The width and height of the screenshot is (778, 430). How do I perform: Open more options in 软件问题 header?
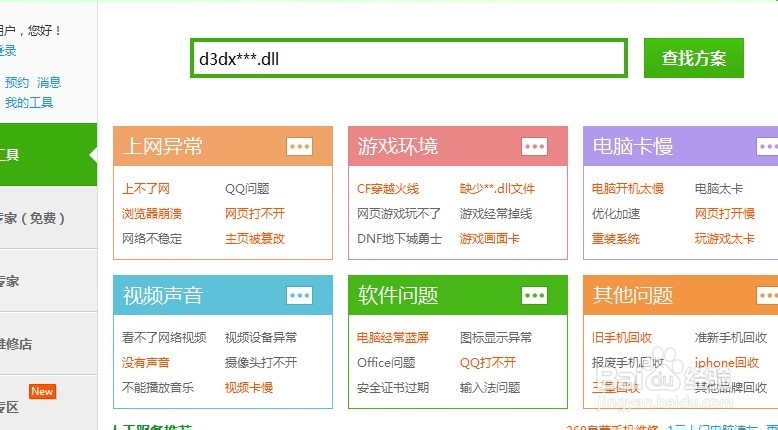pos(534,296)
